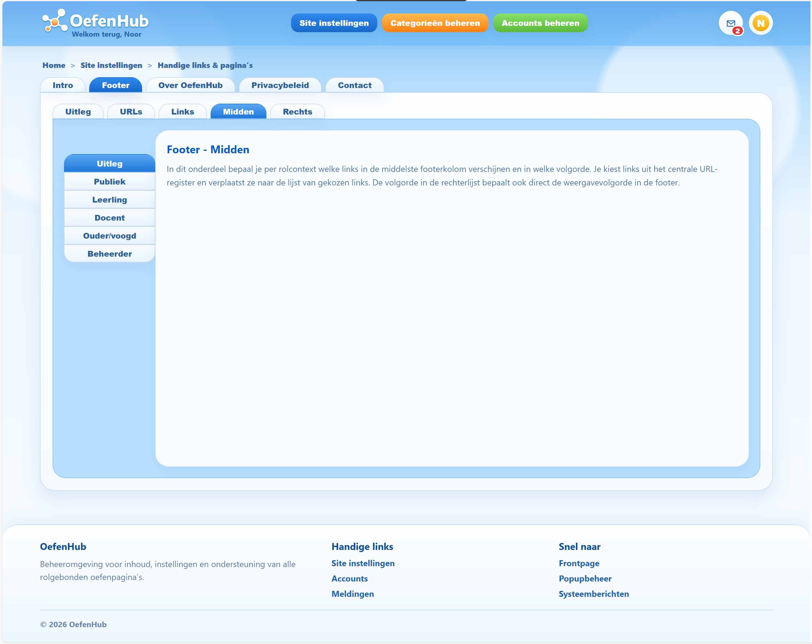Image resolution: width=812 pixels, height=644 pixels.
Task: Open footer link Meldingen
Action: pos(352,594)
